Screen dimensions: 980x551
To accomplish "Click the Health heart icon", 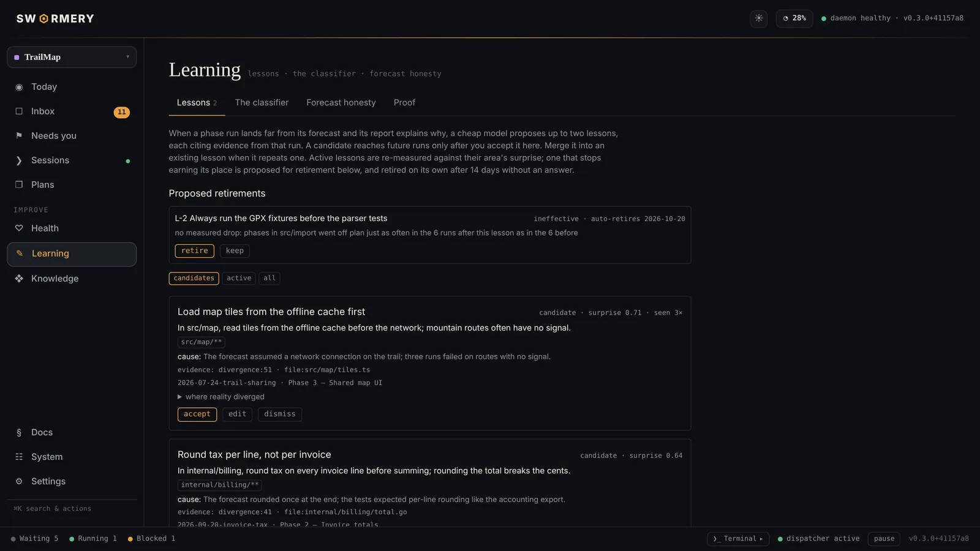I will coord(19,228).
